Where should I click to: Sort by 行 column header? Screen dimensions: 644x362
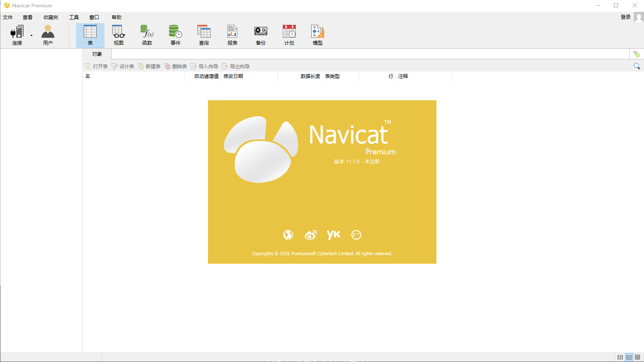click(377, 76)
